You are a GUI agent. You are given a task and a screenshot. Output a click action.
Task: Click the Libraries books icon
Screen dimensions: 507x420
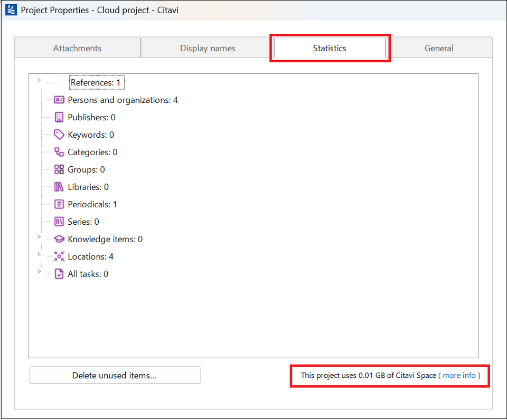click(59, 187)
